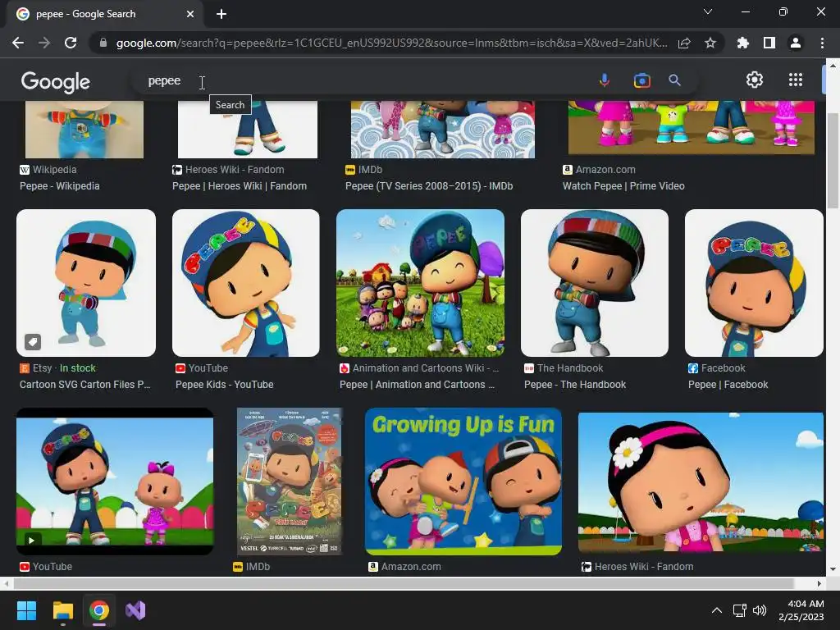This screenshot has width=840, height=630.
Task: Open Pepee Kids - YouTube link
Action: coord(225,384)
